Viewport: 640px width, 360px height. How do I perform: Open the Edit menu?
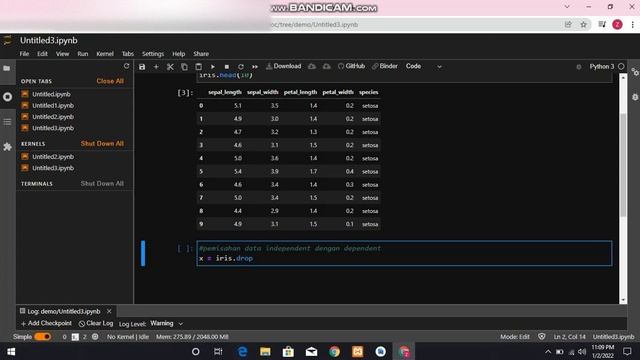pyautogui.click(x=42, y=54)
